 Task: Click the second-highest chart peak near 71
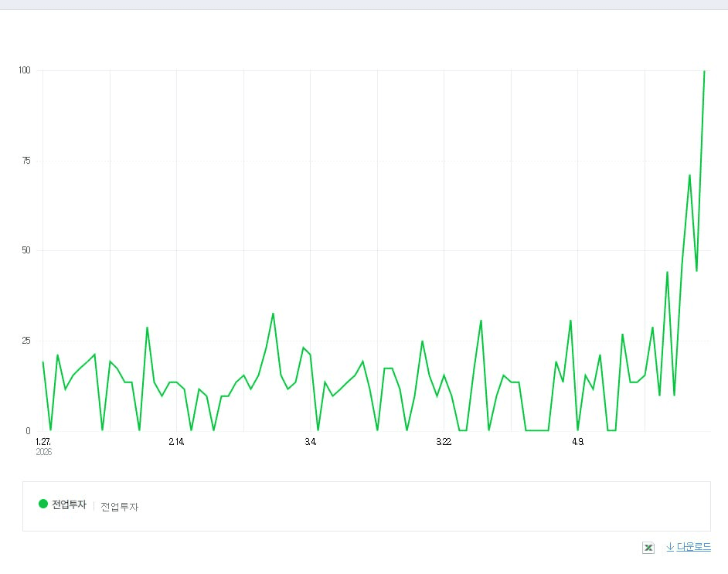pyautogui.click(x=689, y=175)
